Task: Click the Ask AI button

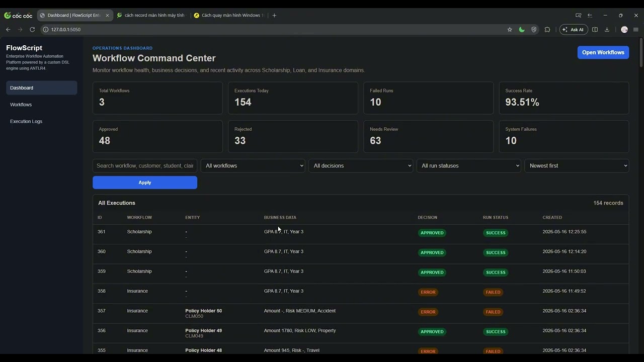Action: 574,30
